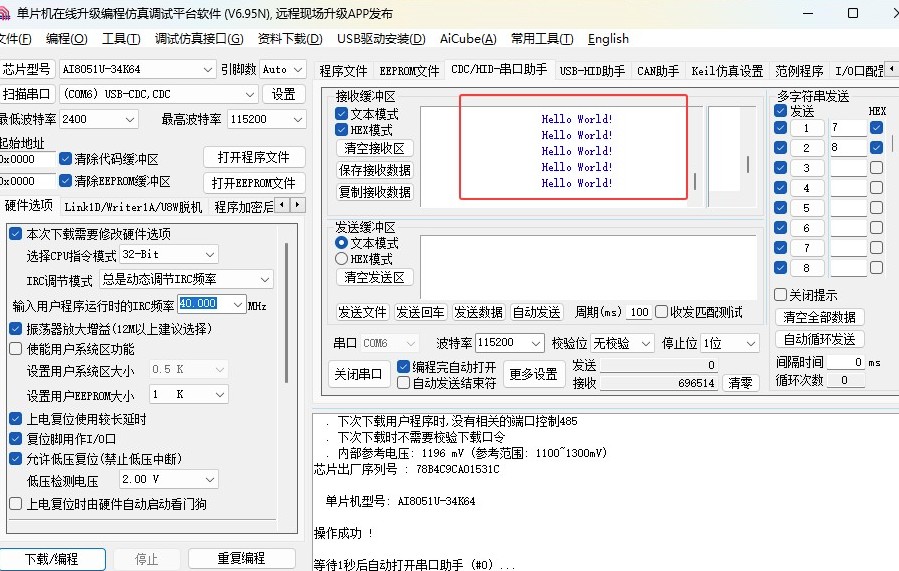Open USB驱动安装(D) menu
Screen dimensions: 899x571
coord(381,39)
